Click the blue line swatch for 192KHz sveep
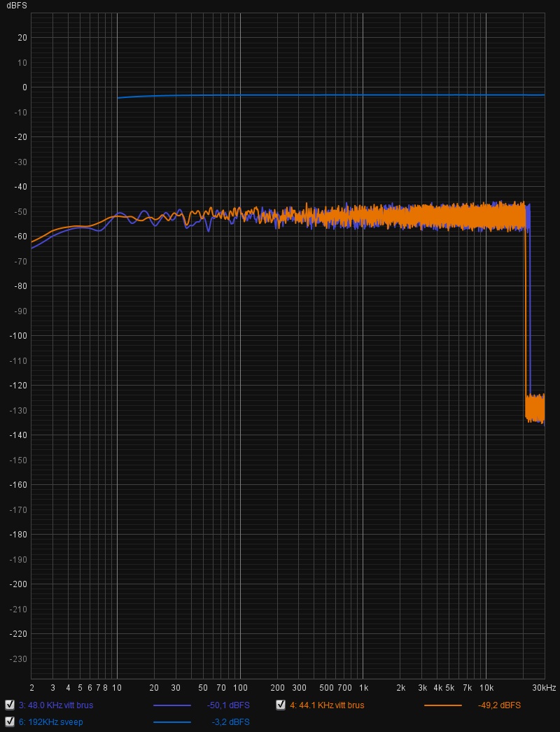The height and width of the screenshot is (732, 560). (x=171, y=722)
